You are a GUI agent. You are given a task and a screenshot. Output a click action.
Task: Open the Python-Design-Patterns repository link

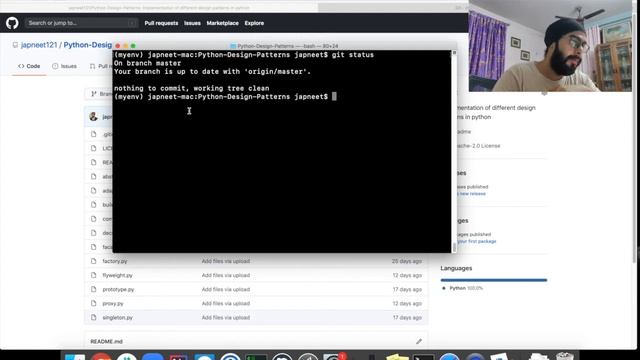[x=88, y=45]
